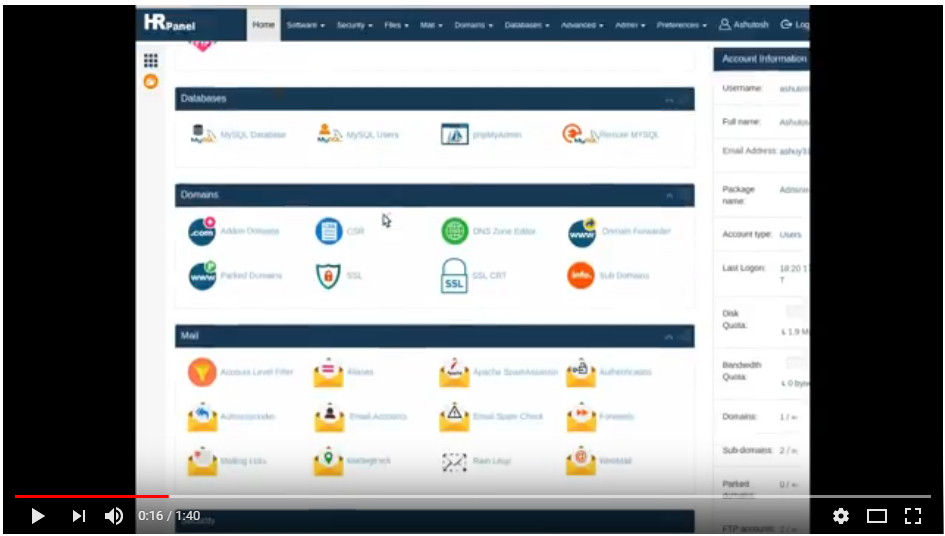The width and height of the screenshot is (945, 536).
Task: Open the Databases dropdown in navbar
Action: point(527,25)
